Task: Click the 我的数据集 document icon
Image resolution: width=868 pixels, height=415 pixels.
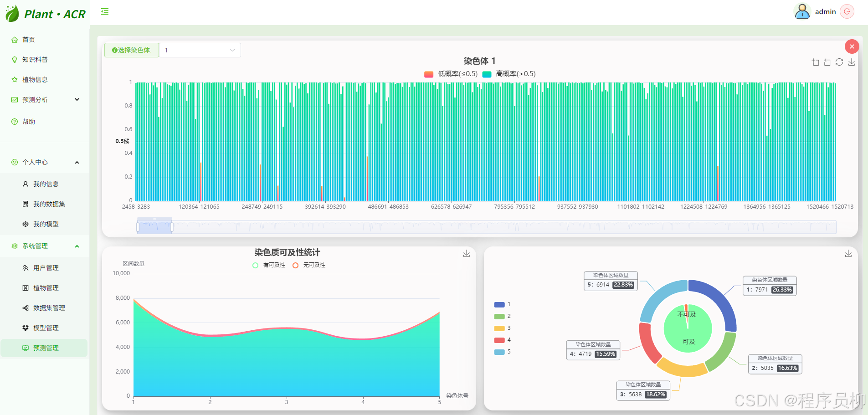Action: point(26,204)
